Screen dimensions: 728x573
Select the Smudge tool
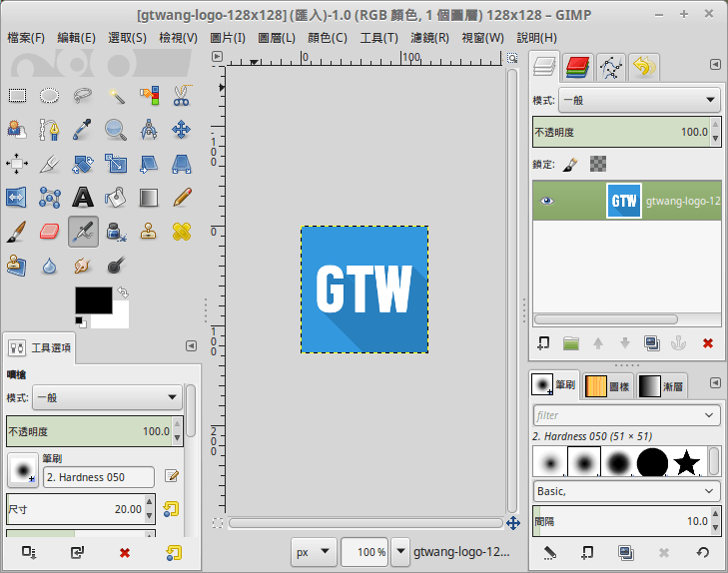point(83,266)
